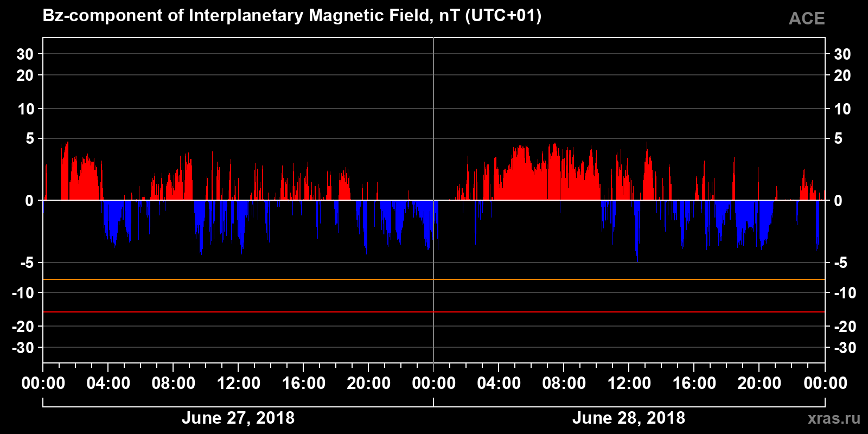Click the left axis value 20
This screenshot has height=434, width=868.
pyautogui.click(x=25, y=75)
